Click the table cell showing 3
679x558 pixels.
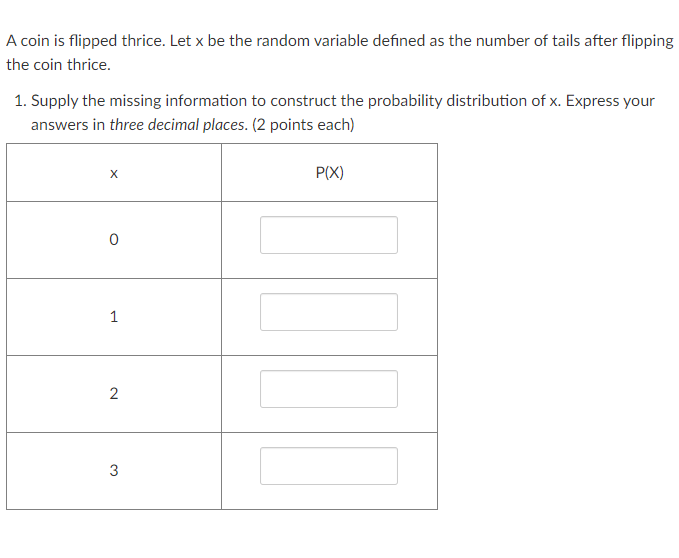114,471
